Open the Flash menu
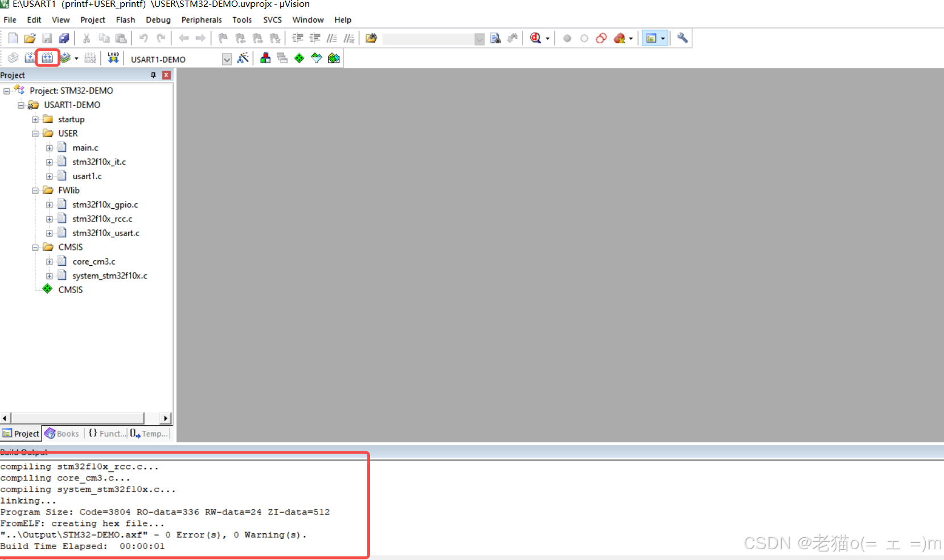Screen dimensions: 944x560 [125, 20]
